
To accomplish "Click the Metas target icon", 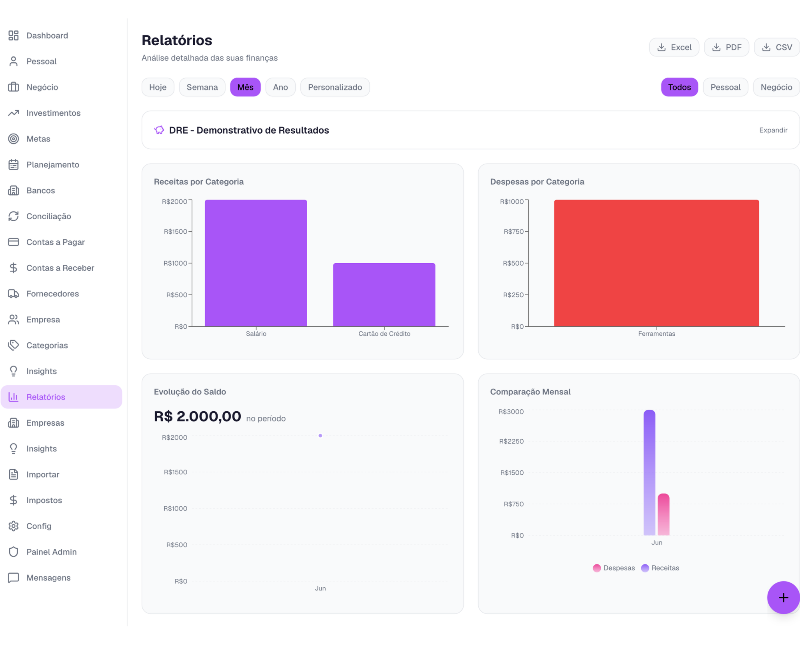I will 14,139.
